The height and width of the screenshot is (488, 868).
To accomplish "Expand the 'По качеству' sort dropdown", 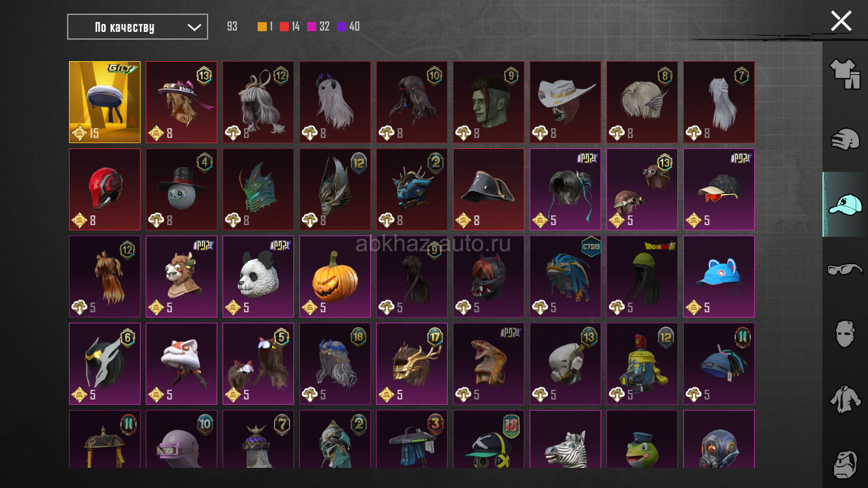I will (138, 27).
